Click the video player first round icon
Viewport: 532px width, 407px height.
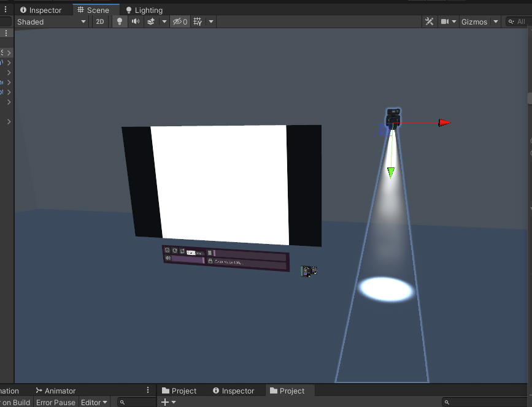point(167,250)
